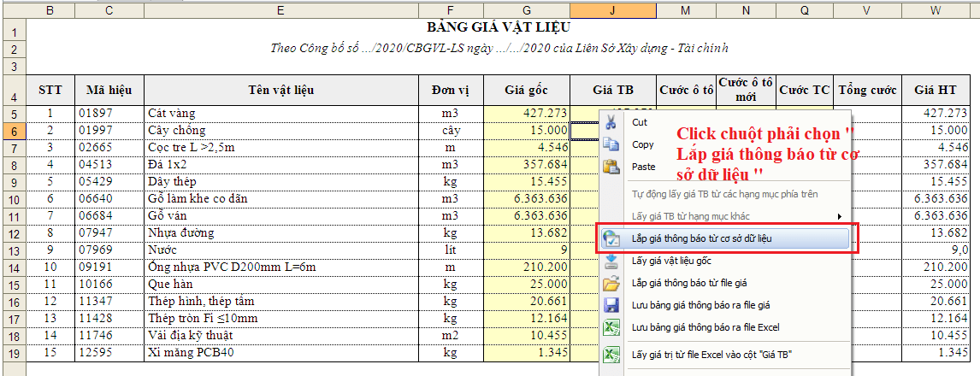Click the Paste clipboard icon

click(611, 167)
